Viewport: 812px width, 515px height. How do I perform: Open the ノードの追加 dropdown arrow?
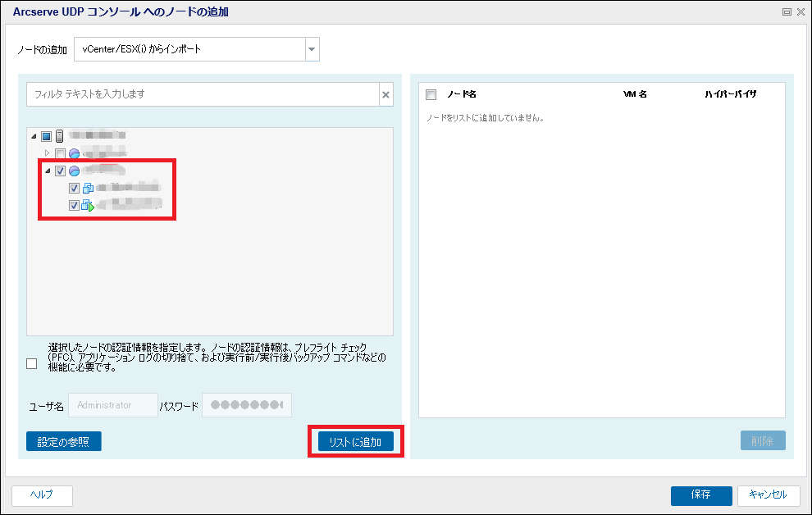312,49
